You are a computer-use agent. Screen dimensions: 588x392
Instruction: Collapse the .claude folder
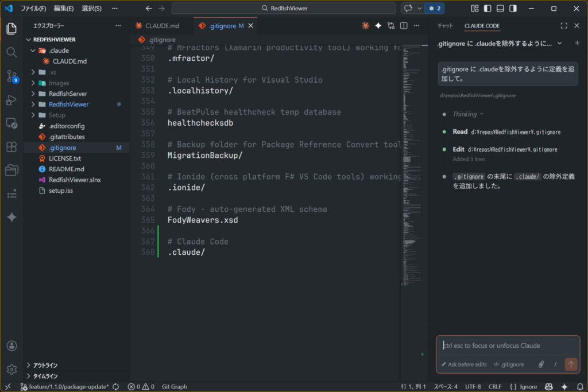(33, 50)
